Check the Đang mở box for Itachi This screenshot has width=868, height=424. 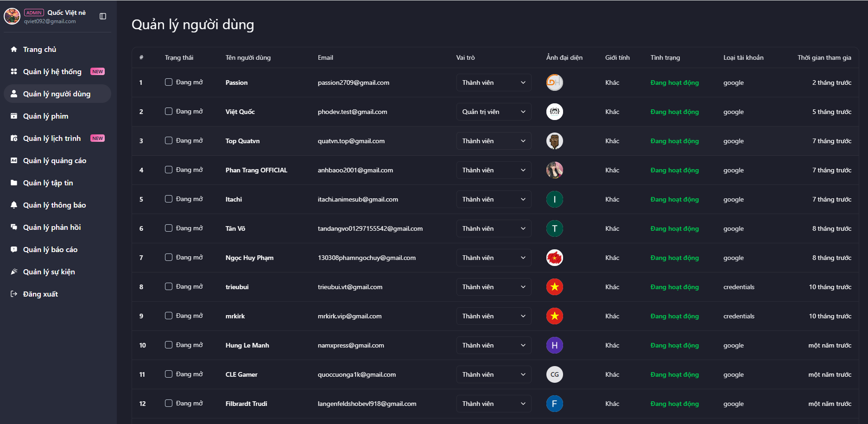[169, 199]
